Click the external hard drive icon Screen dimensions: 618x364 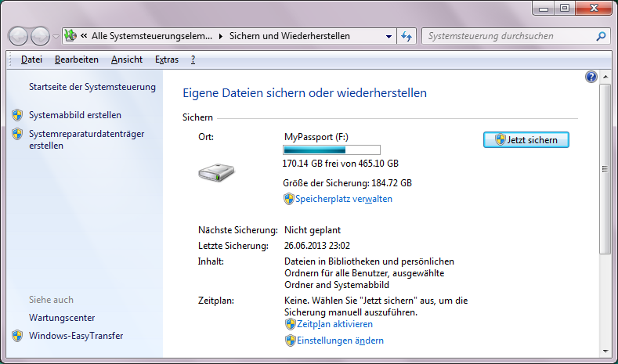coord(216,172)
